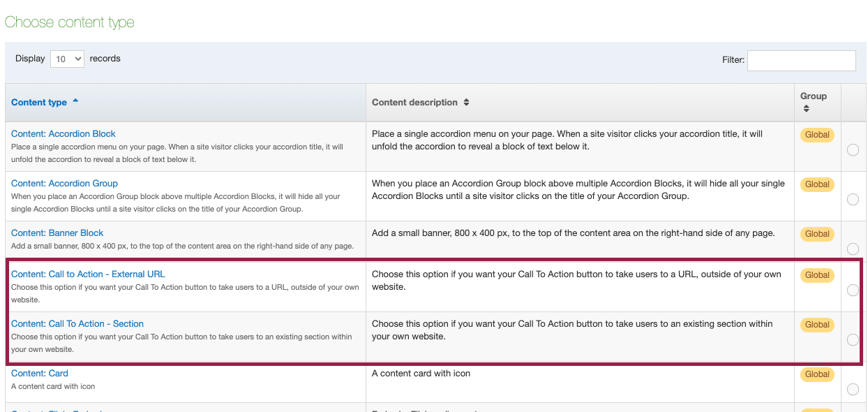The image size is (868, 412).
Task: Open the Content: Accordion Block link
Action: point(63,133)
